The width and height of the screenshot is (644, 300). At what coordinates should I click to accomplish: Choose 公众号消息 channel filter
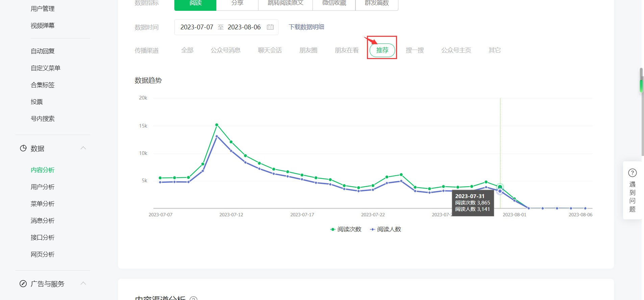[x=226, y=50]
